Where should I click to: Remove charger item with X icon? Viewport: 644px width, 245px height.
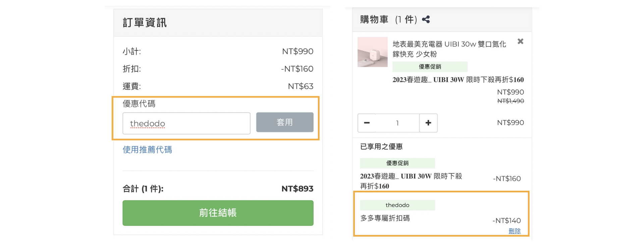520,41
